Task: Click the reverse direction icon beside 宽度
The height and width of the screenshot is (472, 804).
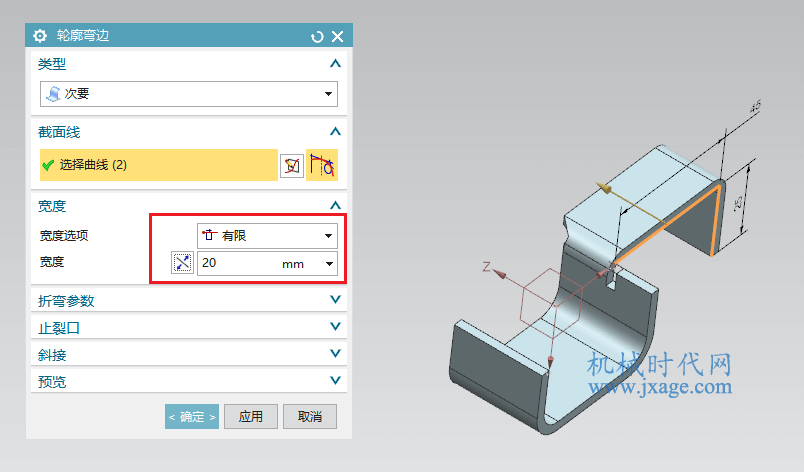Action: [x=182, y=263]
